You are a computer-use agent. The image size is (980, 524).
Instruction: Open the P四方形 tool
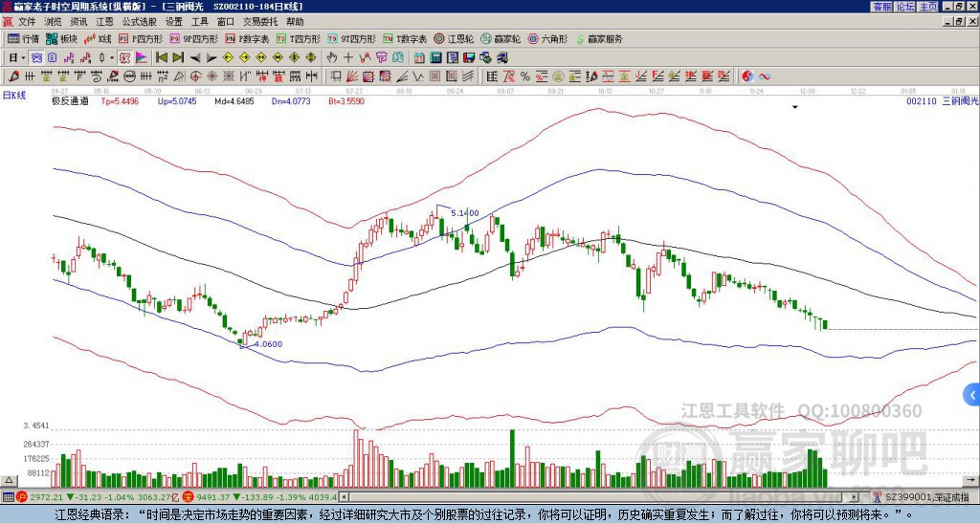tap(141, 38)
